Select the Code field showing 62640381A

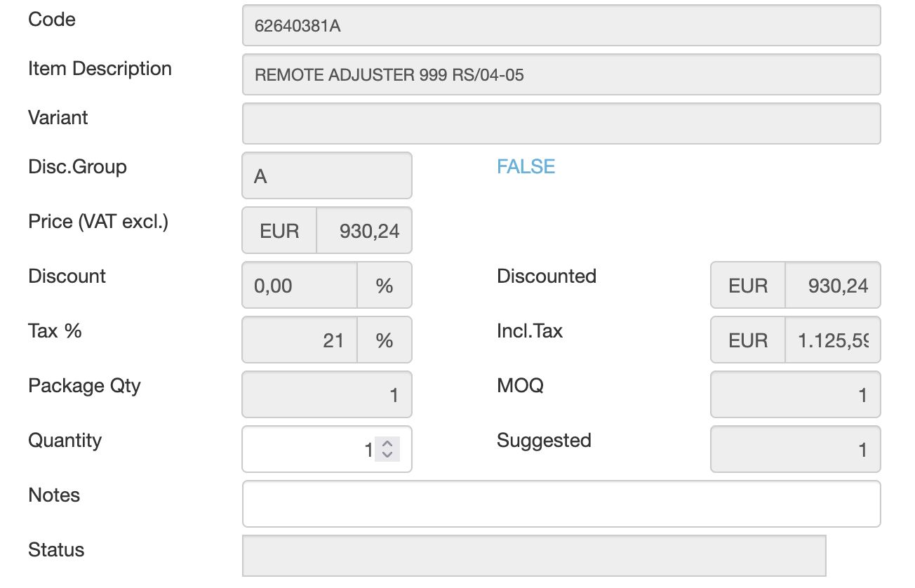tap(561, 26)
